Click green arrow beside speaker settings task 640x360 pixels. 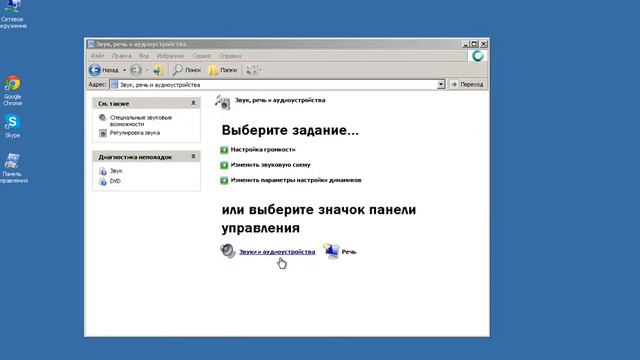point(224,180)
